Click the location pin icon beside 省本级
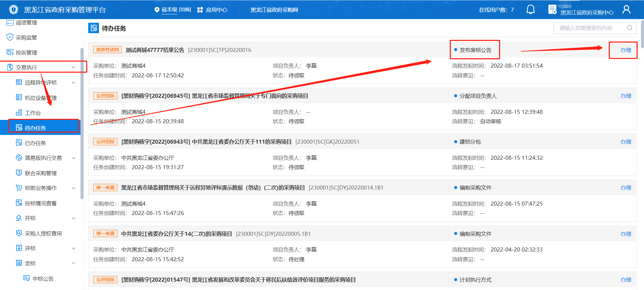The image size is (644, 290). click(x=157, y=10)
